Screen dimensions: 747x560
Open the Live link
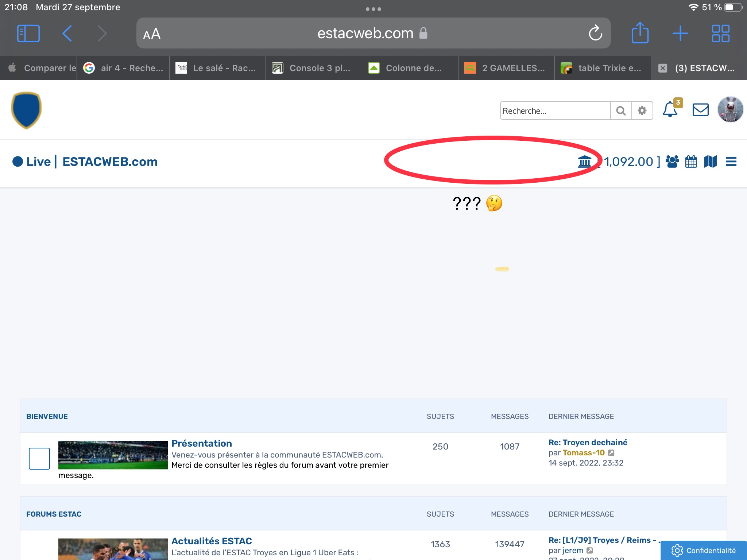coord(32,162)
